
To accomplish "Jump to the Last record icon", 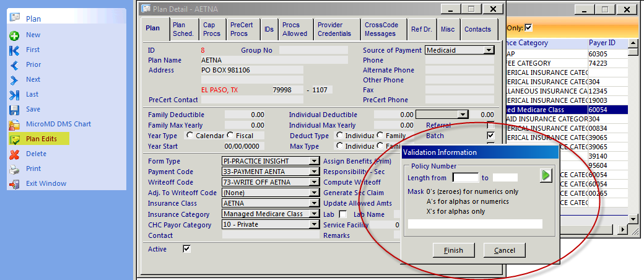I will [x=14, y=95].
